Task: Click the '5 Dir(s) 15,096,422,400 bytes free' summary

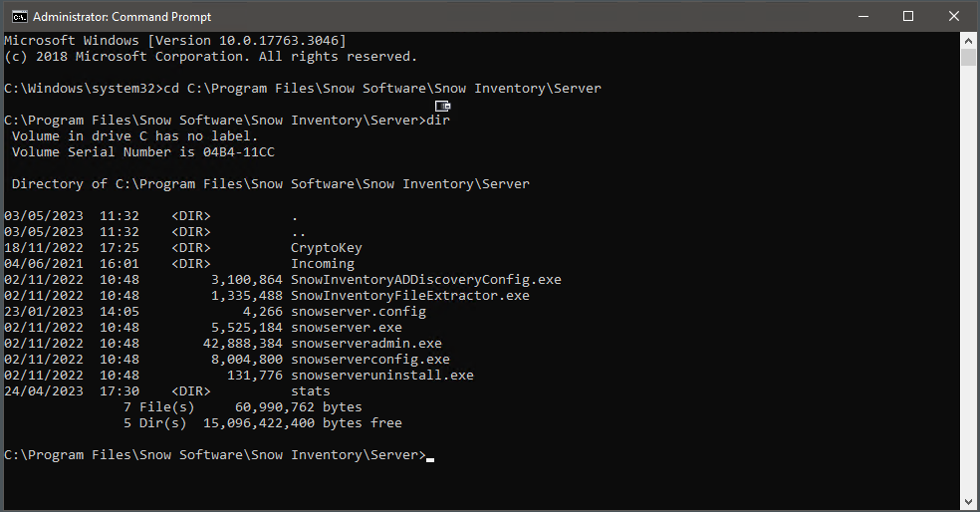Action: [263, 423]
